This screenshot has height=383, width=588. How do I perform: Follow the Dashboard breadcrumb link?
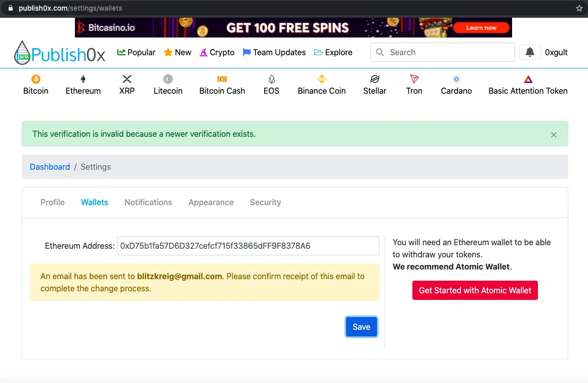[x=50, y=167]
